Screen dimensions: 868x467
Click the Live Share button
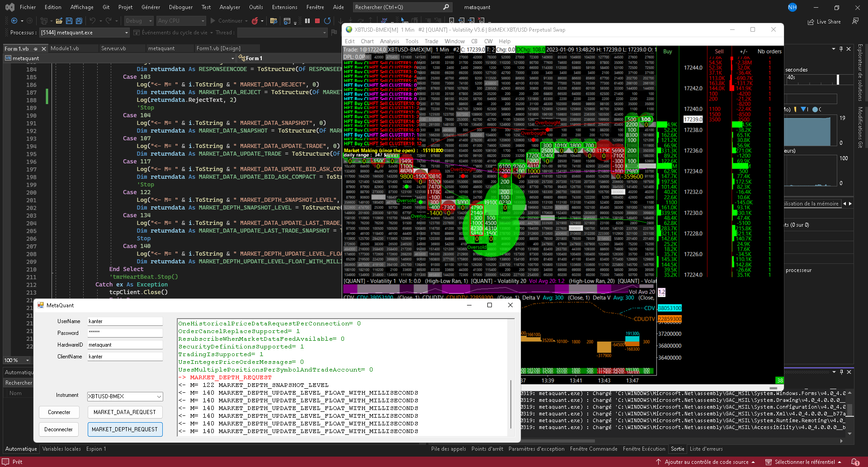(x=825, y=21)
